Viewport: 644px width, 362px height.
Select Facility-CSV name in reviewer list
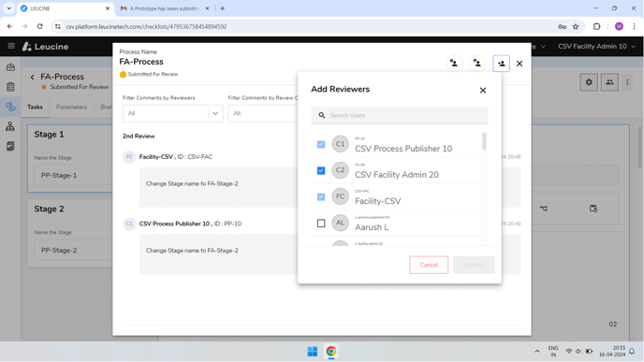378,201
